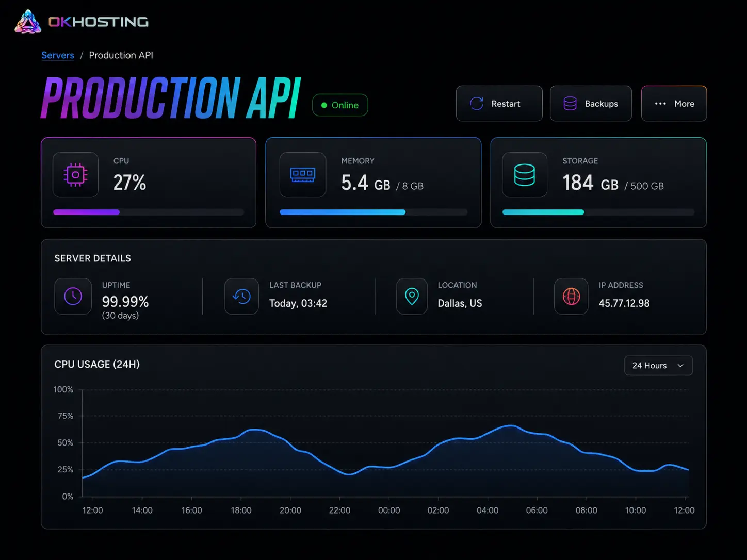Click the OKHosting triangle logo icon
Viewport: 747px width, 560px height.
[28, 22]
